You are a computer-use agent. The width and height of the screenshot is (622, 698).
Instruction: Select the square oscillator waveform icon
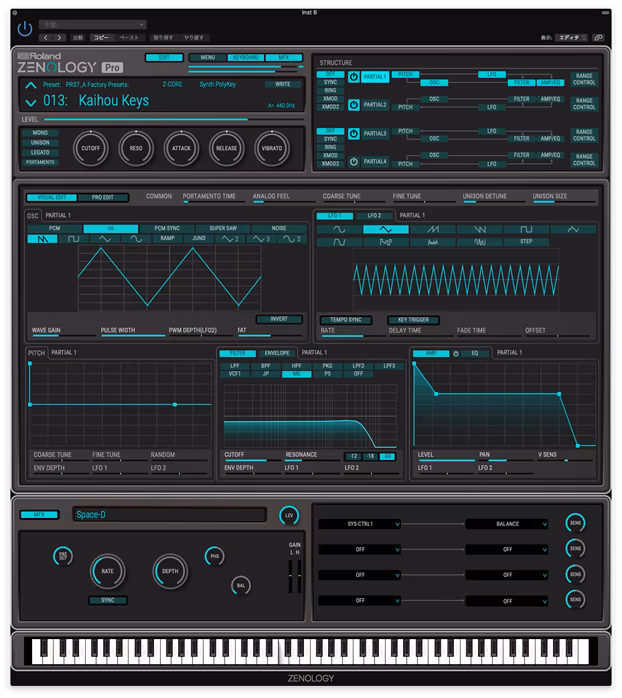tap(73, 239)
